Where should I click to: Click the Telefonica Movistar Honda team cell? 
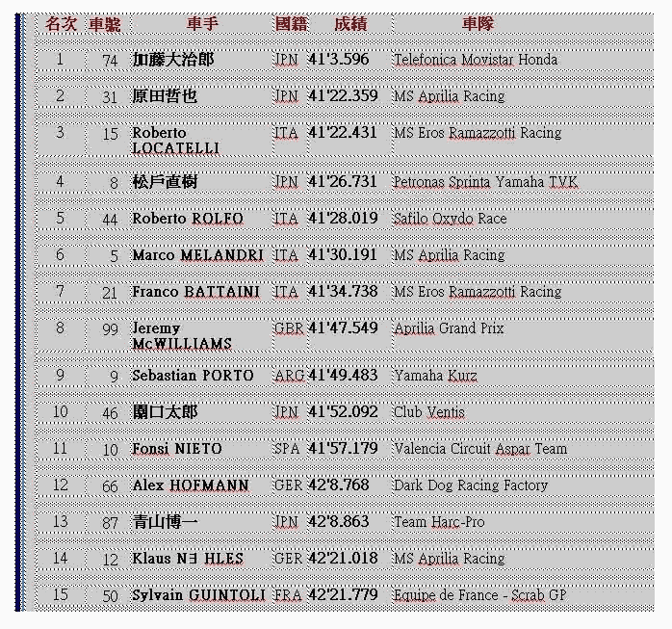[475, 60]
